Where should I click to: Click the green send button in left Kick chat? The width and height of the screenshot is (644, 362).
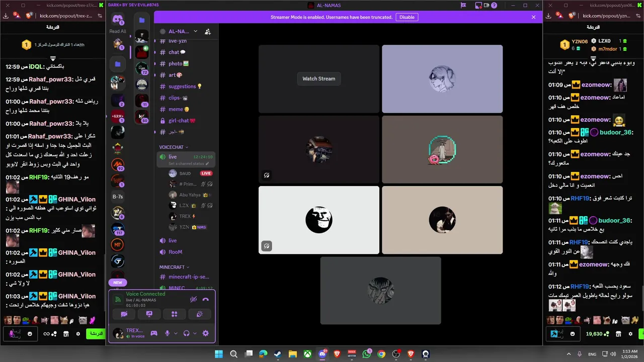point(96,334)
